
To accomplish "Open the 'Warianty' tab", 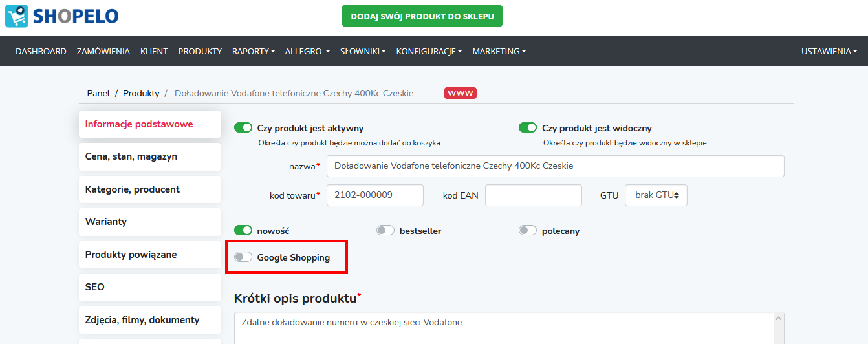I will click(150, 222).
